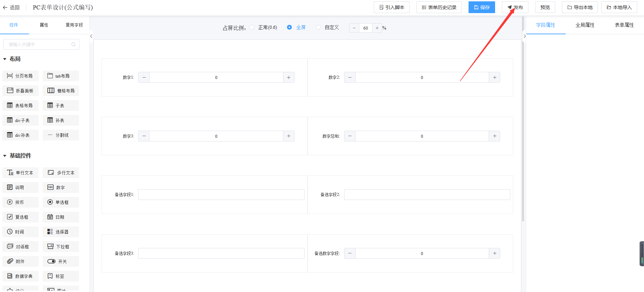Add the 说明 description control

pos(21,187)
